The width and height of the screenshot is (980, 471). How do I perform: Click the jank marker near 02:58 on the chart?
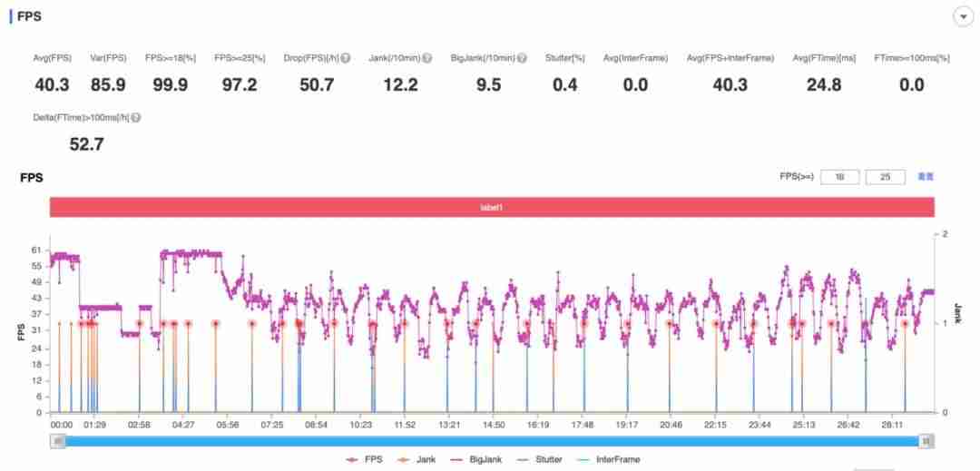tap(140, 324)
